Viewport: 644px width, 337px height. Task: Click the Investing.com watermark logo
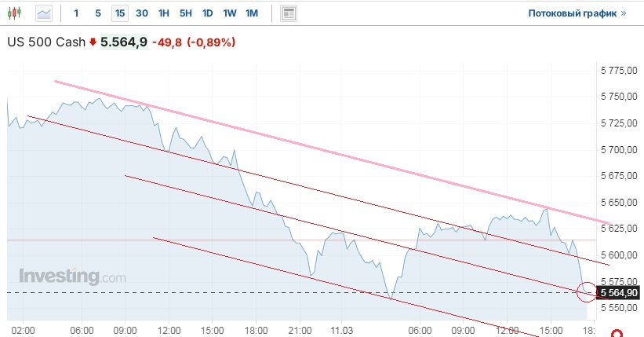point(72,277)
